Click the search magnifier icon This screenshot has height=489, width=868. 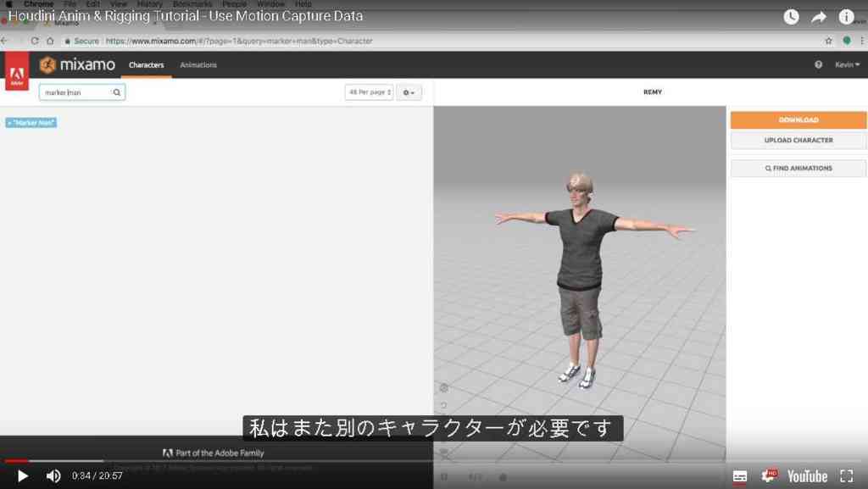coord(117,92)
